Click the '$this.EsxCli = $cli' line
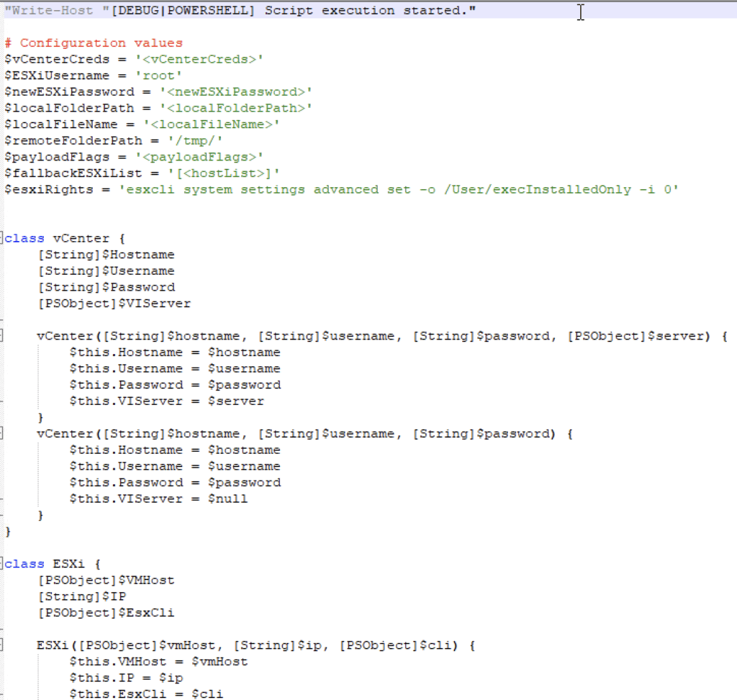737x700 pixels. pos(146,694)
